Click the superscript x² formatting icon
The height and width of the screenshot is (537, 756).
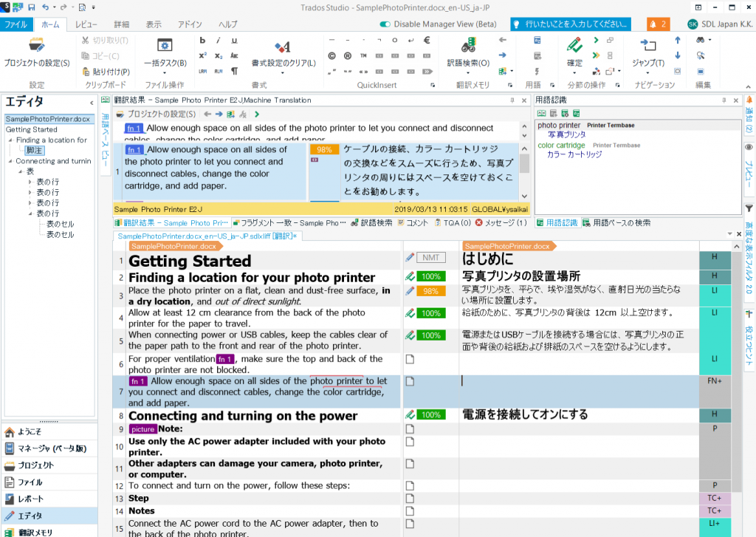pos(202,55)
